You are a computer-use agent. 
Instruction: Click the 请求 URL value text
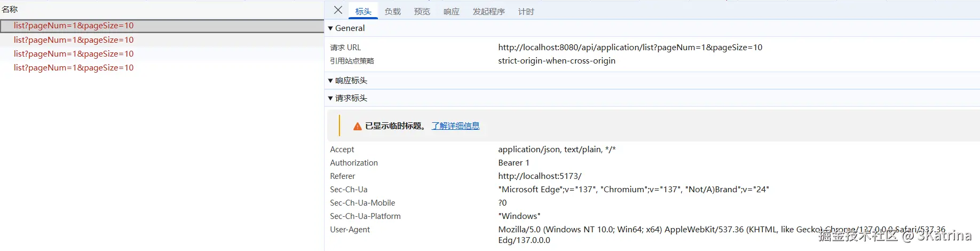tap(630, 48)
